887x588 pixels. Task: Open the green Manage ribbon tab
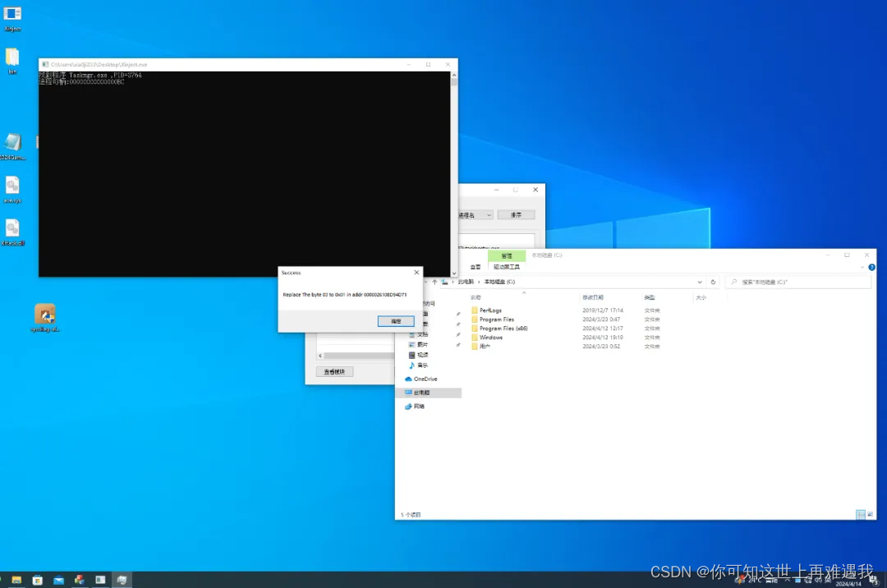pyautogui.click(x=507, y=256)
